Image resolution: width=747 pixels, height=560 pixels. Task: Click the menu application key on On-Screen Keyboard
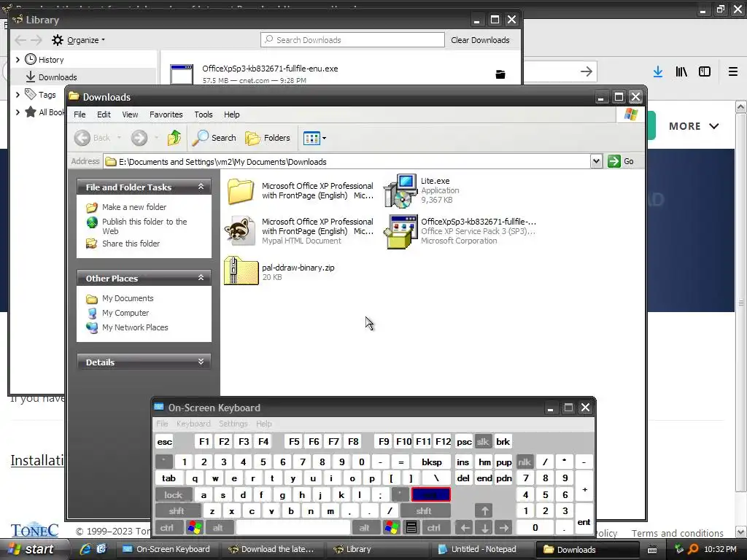point(411,527)
